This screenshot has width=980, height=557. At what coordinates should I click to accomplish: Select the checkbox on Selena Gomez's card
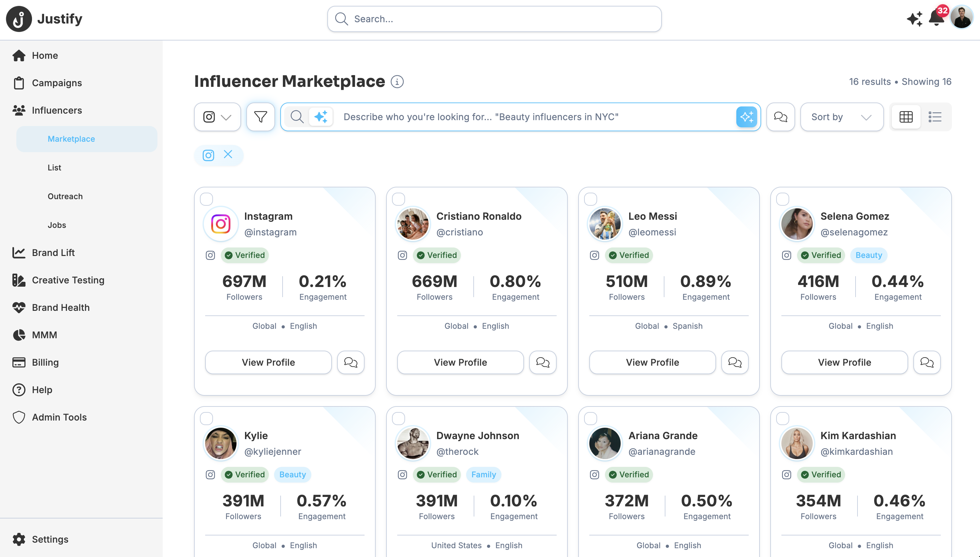pos(783,199)
